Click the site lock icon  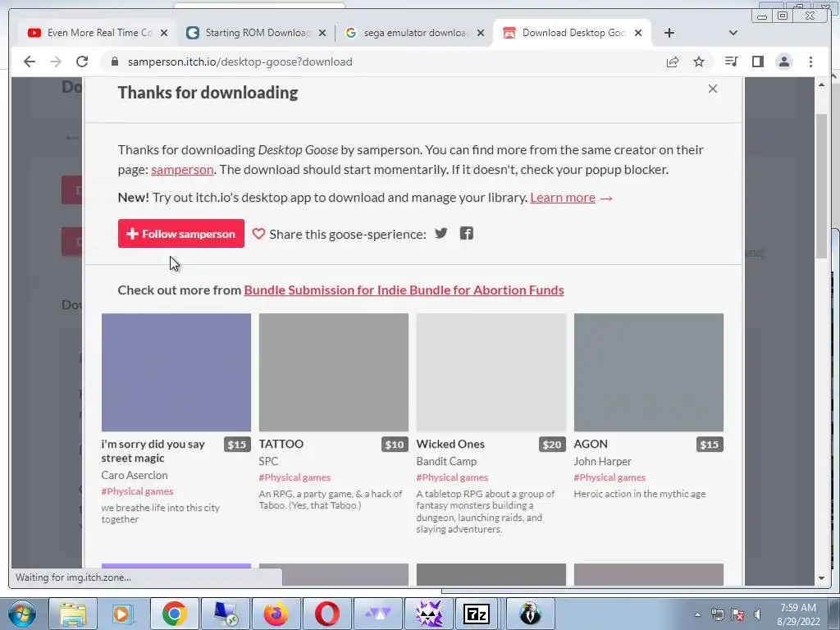[x=114, y=62]
